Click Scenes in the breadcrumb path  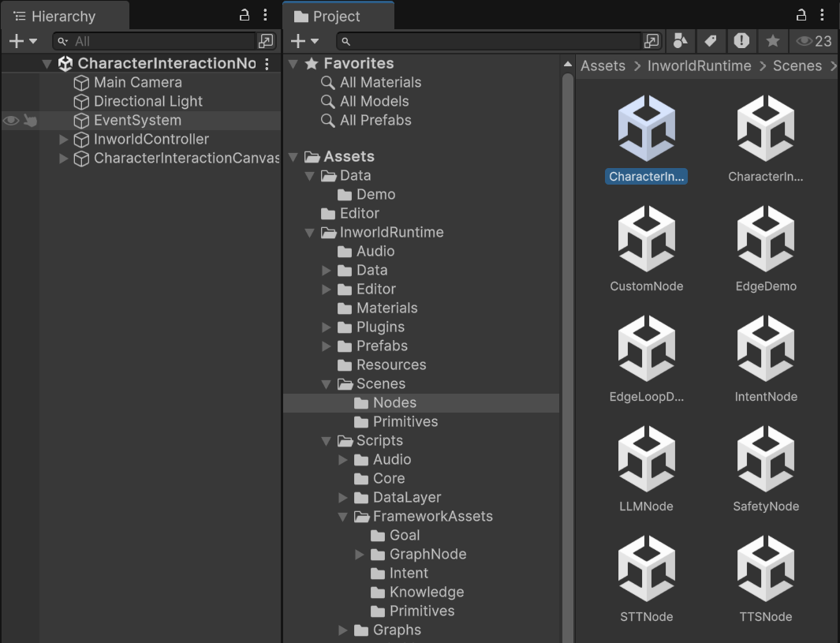coord(797,66)
